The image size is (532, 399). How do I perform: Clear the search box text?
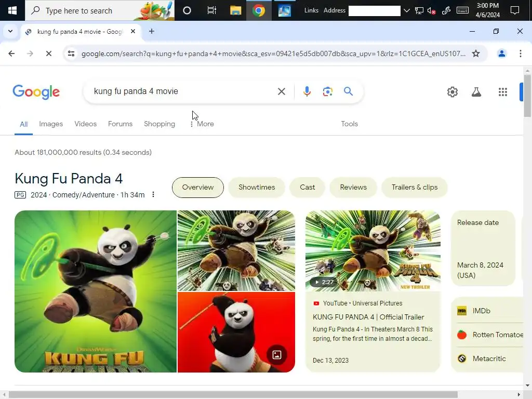281,91
